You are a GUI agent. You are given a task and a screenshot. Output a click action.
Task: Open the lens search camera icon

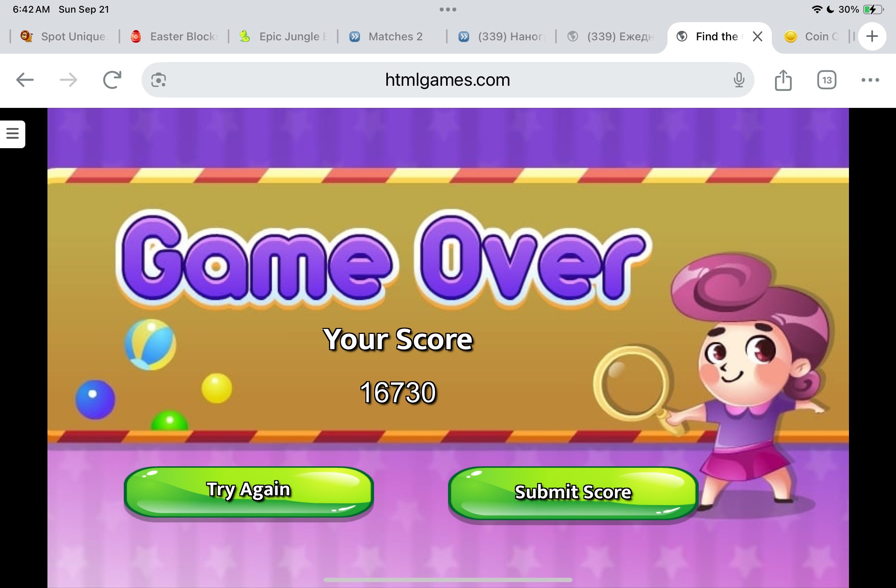coord(159,80)
